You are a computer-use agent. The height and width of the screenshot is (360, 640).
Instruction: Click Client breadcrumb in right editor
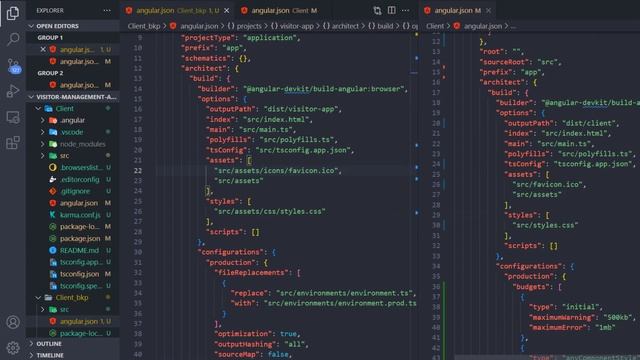point(435,26)
